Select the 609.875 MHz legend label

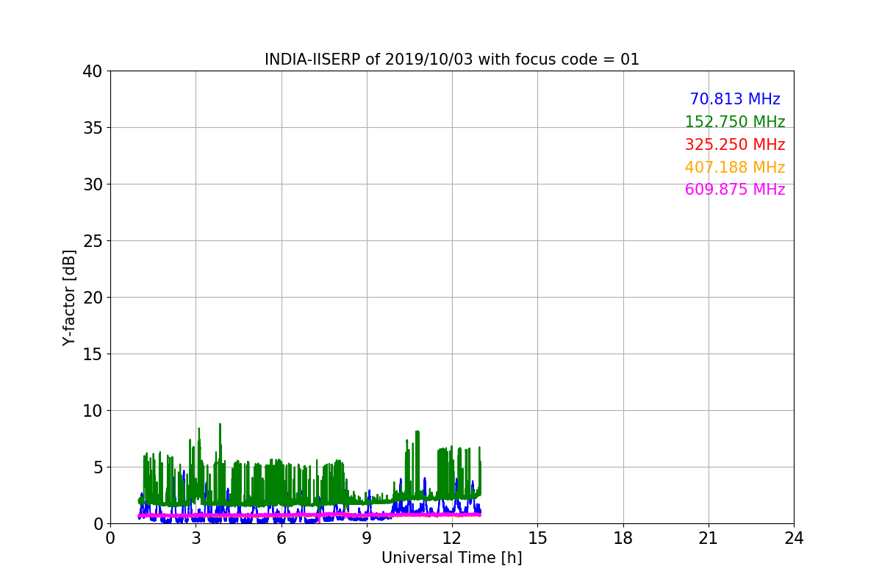735,190
